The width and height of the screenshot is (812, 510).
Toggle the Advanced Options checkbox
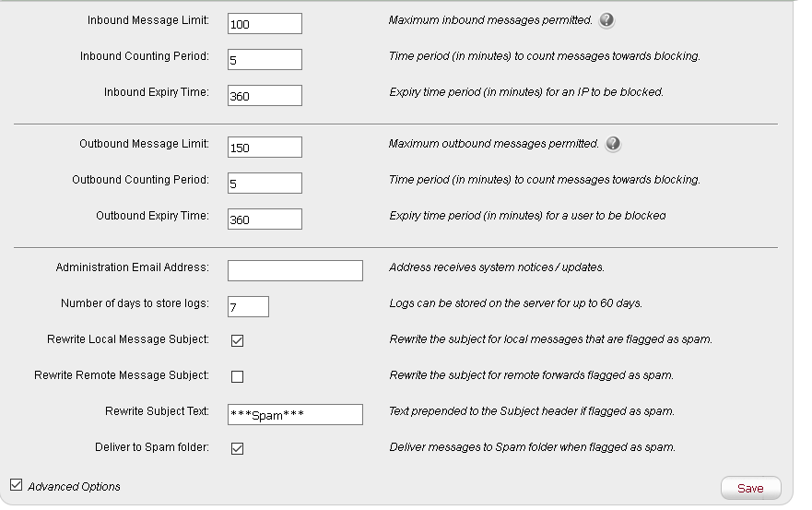[x=16, y=485]
